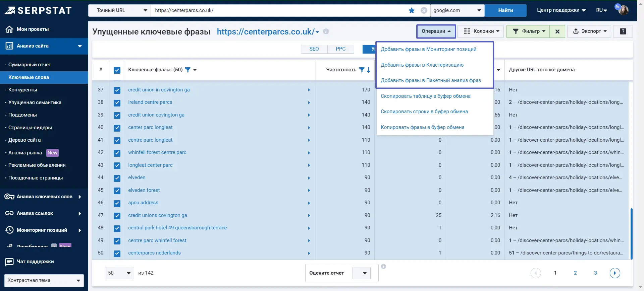The image size is (644, 291).
Task: Go to page 3 of results
Action: 595,273
